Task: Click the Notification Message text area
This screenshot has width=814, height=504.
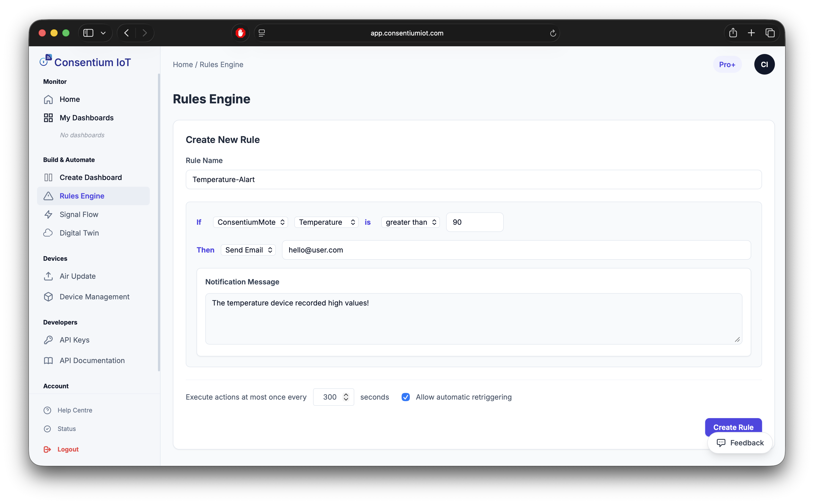Action: coord(474,319)
